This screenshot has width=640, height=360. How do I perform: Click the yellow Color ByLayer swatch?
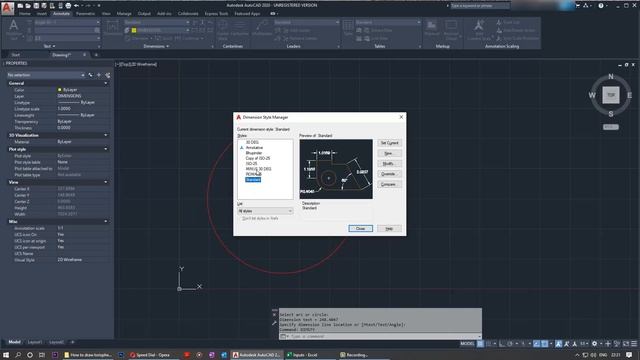pyautogui.click(x=60, y=90)
